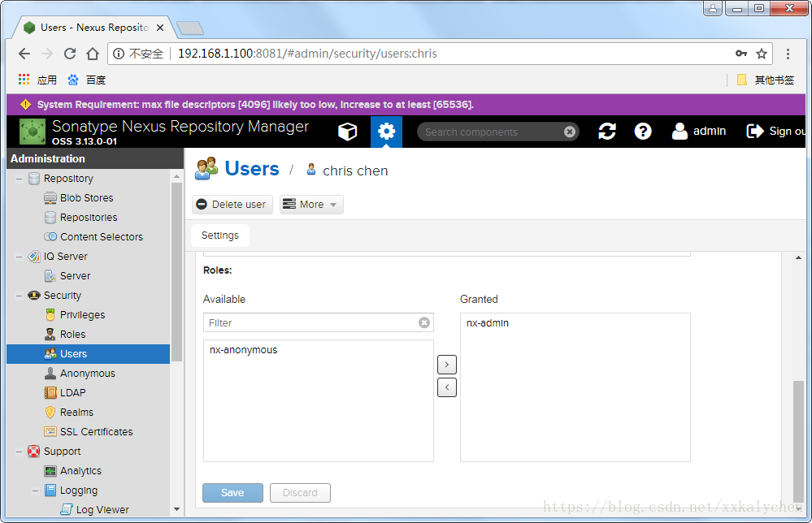Collapse the Logging tree node
The width and height of the screenshot is (812, 523).
point(35,491)
